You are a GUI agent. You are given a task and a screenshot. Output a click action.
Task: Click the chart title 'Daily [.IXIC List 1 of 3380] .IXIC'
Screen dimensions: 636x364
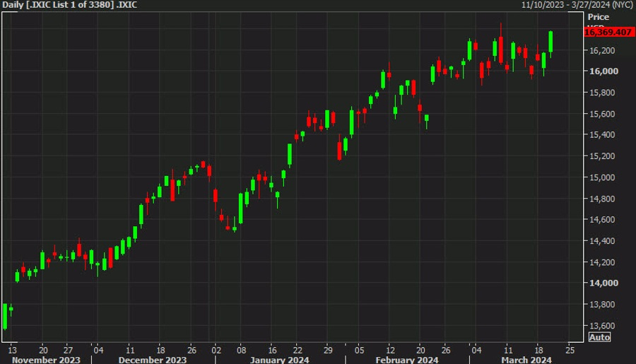[69, 5]
